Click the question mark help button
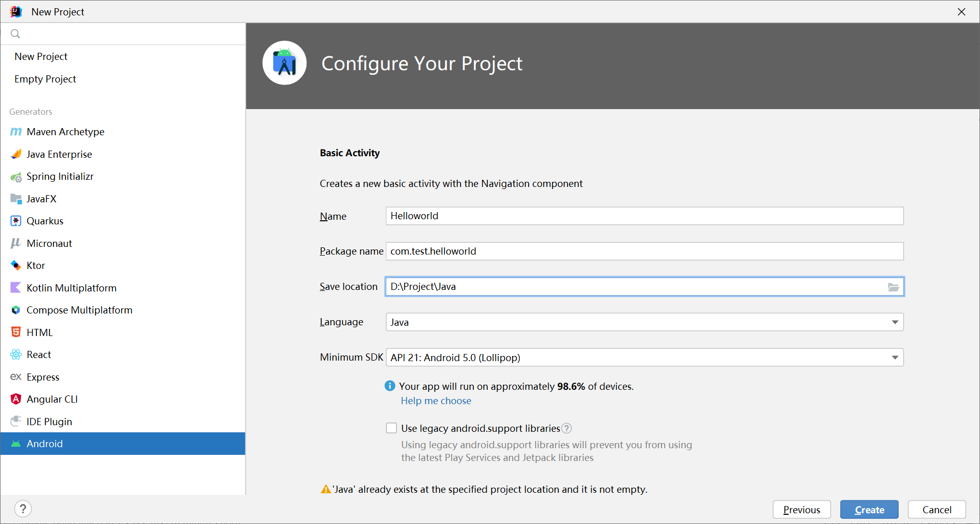Image resolution: width=980 pixels, height=524 pixels. pos(23,509)
